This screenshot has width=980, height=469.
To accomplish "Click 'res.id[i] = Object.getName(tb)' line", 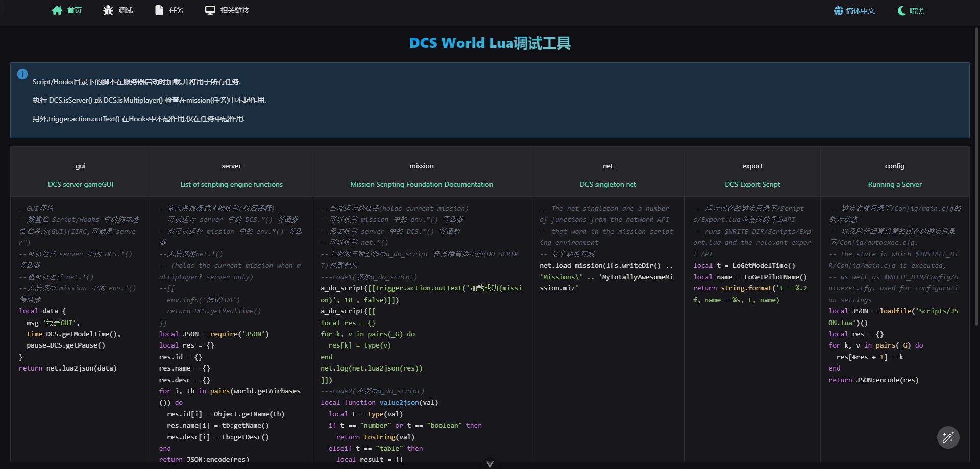I will point(226,414).
